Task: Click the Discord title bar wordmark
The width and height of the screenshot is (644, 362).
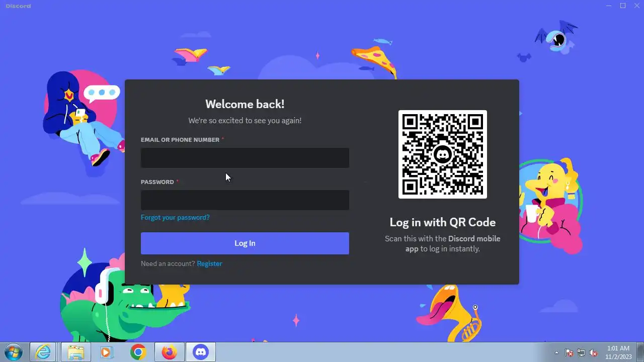Action: (18, 6)
